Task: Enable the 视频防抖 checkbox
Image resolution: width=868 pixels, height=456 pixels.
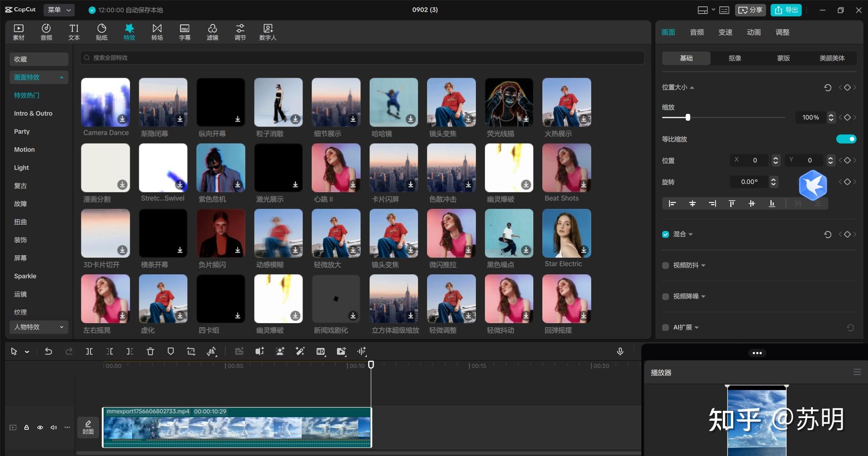Action: (665, 266)
